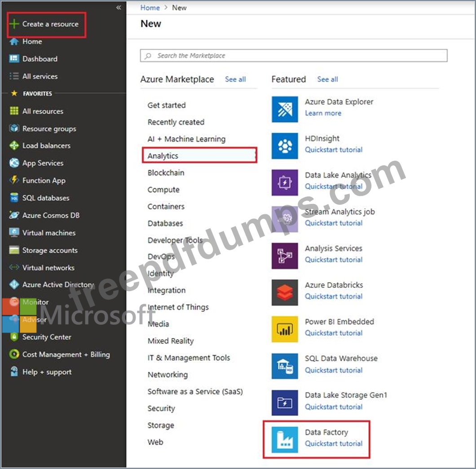The image size is (476, 469).
Task: Open SQL Data Warehouse Quickstart tutorial link
Action: 334,370
